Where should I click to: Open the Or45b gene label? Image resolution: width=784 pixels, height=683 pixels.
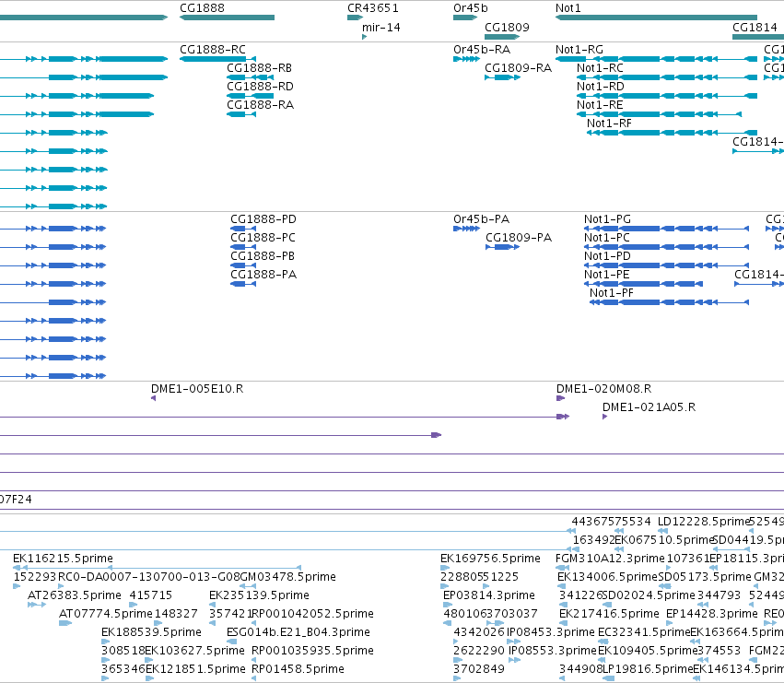tap(471, 8)
